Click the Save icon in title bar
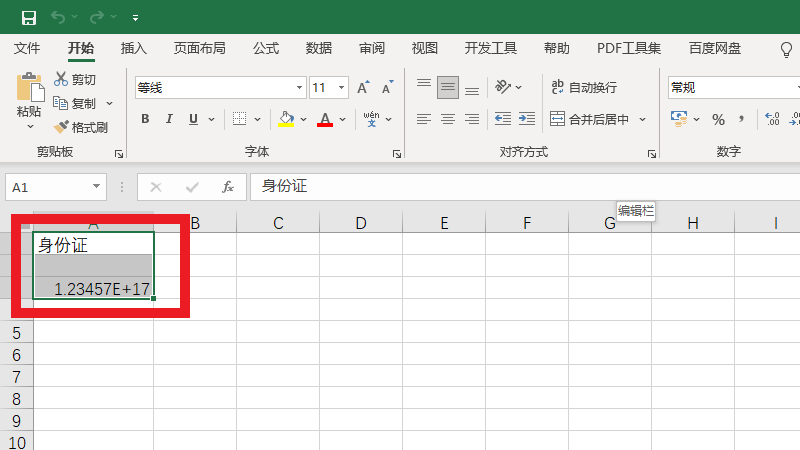Screen dimensions: 800x450 pos(29,17)
